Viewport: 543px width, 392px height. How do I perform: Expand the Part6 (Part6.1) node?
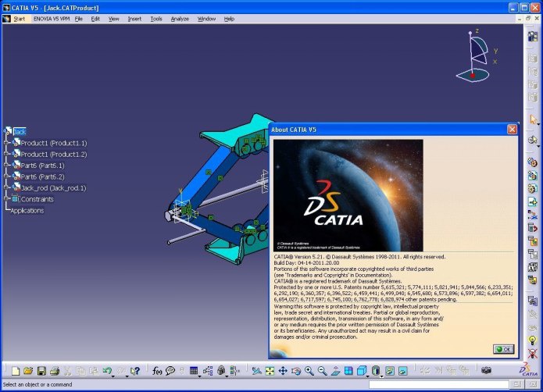6,165
